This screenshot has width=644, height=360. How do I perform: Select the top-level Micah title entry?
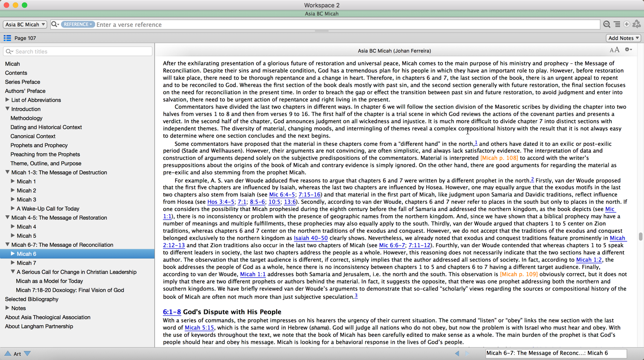click(x=12, y=64)
